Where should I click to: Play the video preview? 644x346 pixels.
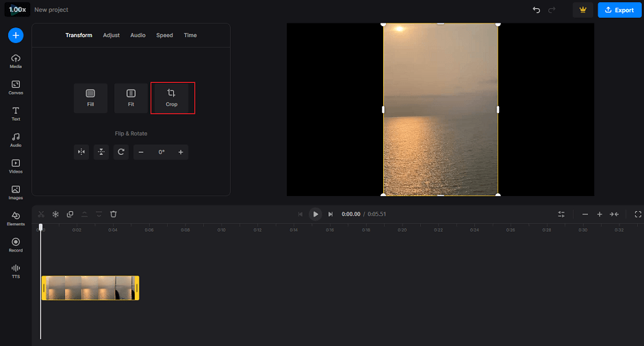315,214
